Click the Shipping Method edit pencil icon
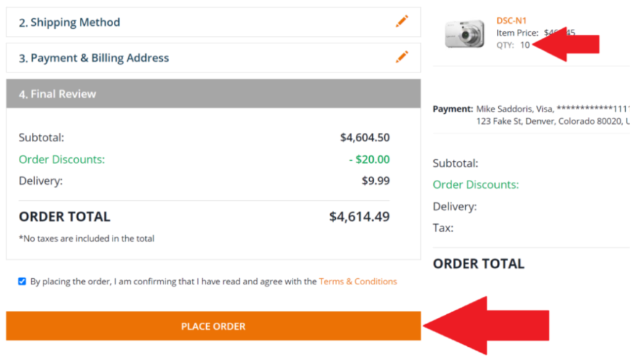 click(402, 21)
